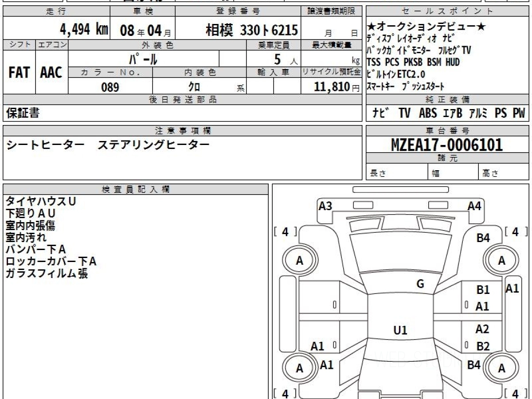532x399 pixels.
Task: Select inspector note タイヤハウスU
Action: tap(41, 202)
